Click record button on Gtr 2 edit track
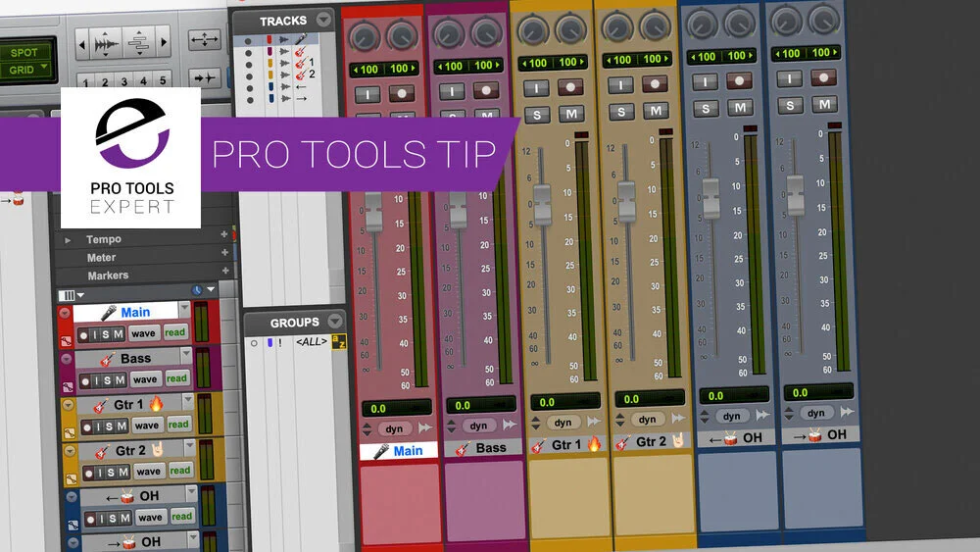The width and height of the screenshot is (980, 552). (x=89, y=474)
